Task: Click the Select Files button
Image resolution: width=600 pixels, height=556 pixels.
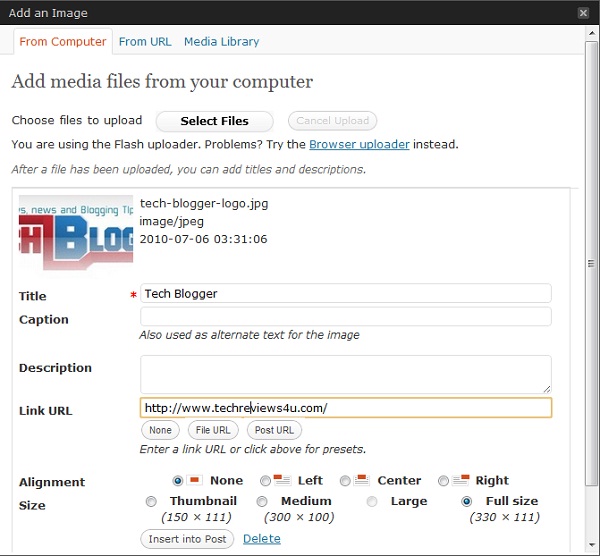Action: click(x=215, y=121)
